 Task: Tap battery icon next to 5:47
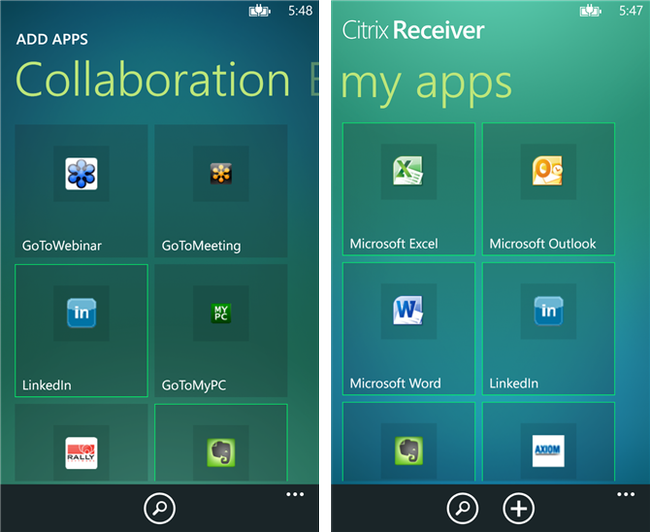[590, 11]
